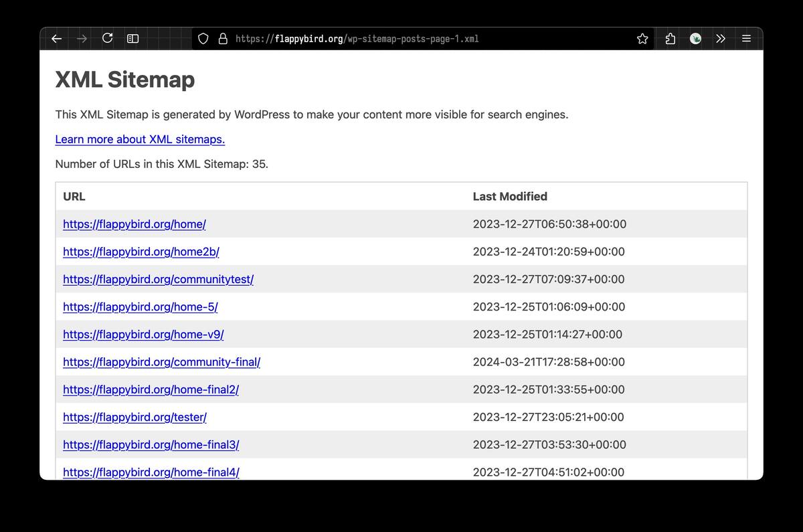
Task: Follow the home-final3 URL link
Action: [x=151, y=444]
